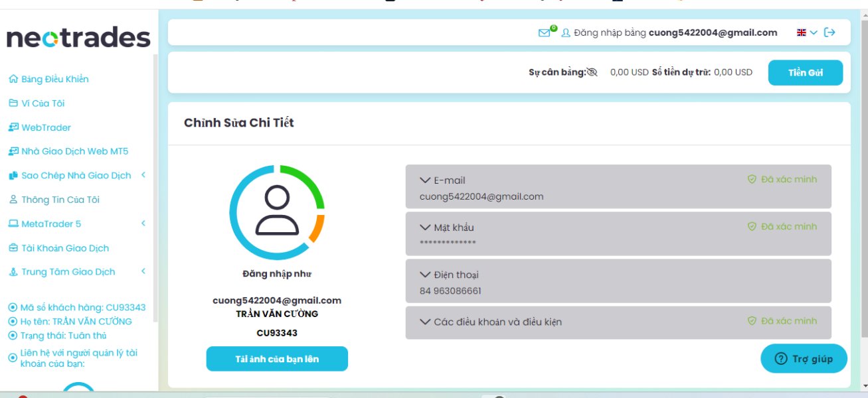Expand the E-mail section chevron
Viewport: 868px width, 398px height.
coord(425,180)
